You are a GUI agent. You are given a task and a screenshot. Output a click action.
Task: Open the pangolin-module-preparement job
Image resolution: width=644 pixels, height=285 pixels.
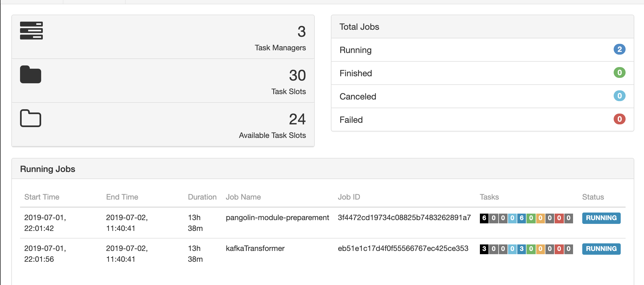pos(277,218)
